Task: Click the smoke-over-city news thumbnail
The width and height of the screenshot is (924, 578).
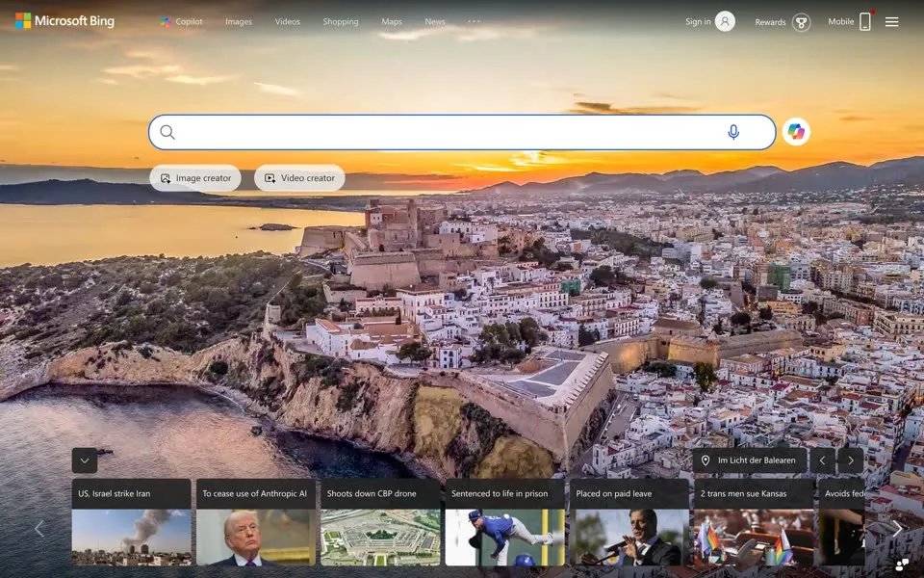Action: tap(132, 538)
